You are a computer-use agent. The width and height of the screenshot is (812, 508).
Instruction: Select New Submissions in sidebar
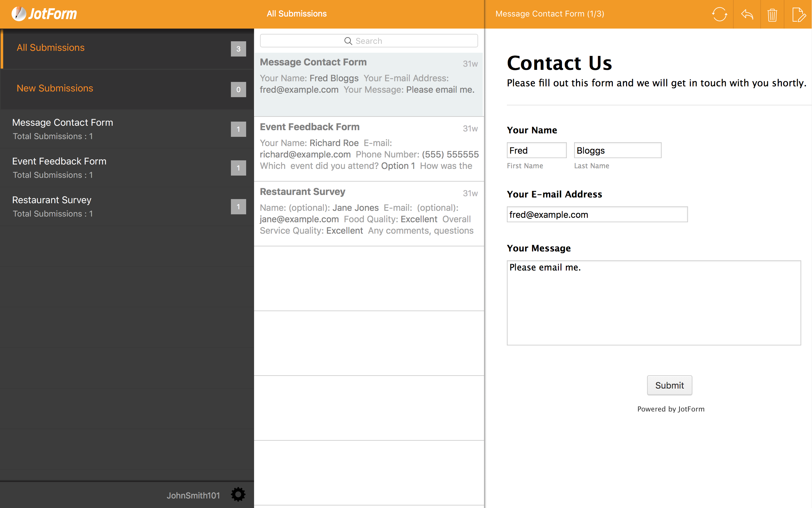tap(127, 89)
